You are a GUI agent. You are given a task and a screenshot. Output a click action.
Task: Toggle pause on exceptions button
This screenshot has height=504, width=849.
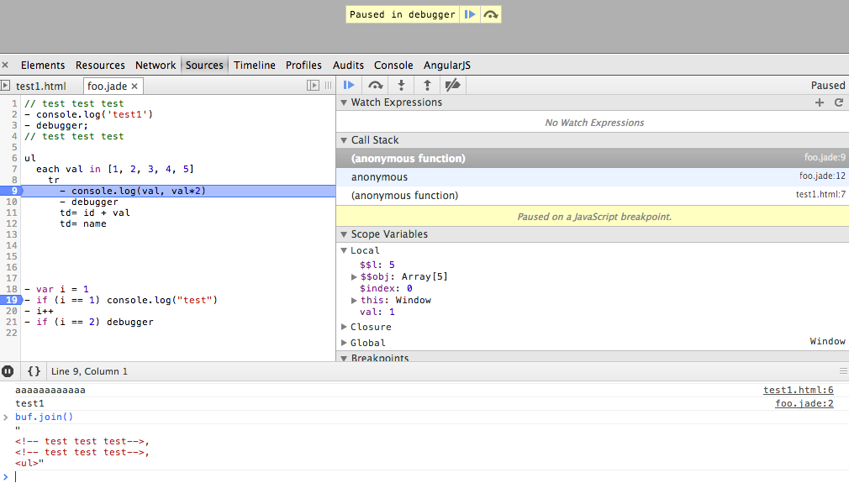pyautogui.click(x=8, y=371)
